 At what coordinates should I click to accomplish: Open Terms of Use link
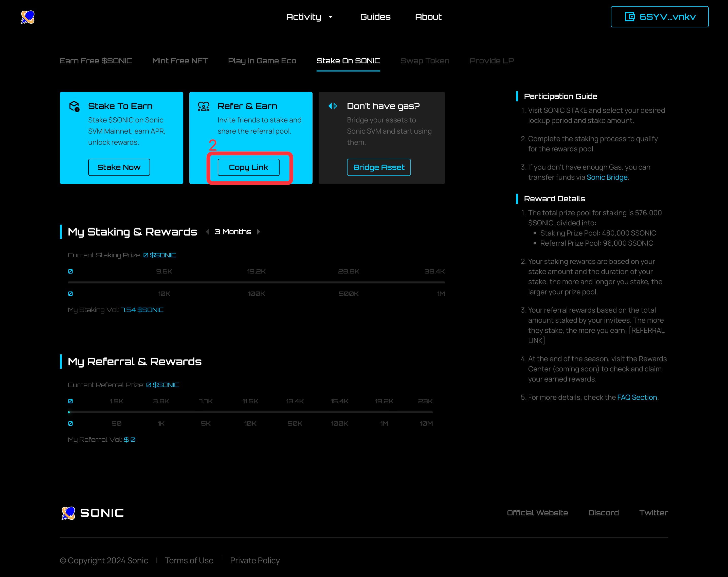pos(189,561)
